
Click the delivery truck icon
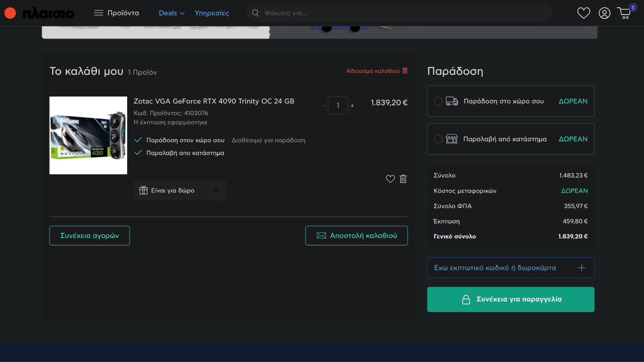click(452, 101)
